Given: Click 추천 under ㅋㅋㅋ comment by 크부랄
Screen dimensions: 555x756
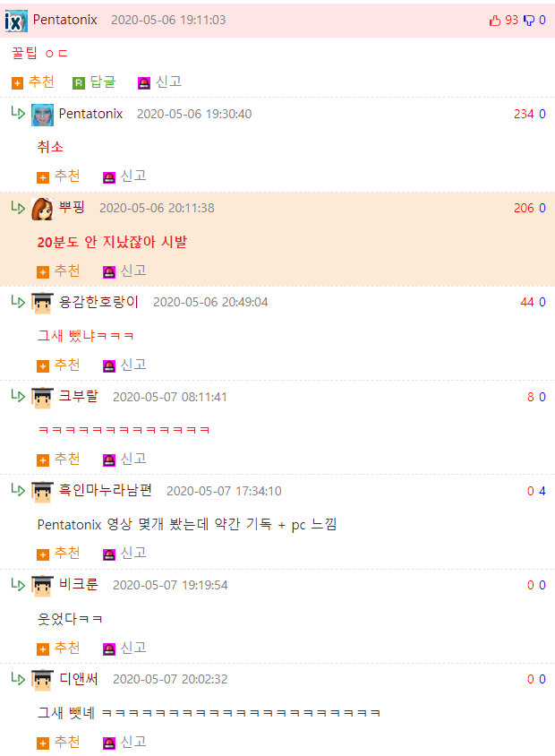Looking at the screenshot, I should (59, 459).
